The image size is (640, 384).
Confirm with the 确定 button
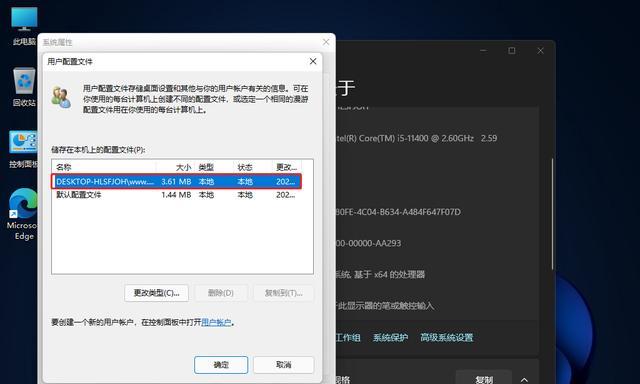(221, 365)
